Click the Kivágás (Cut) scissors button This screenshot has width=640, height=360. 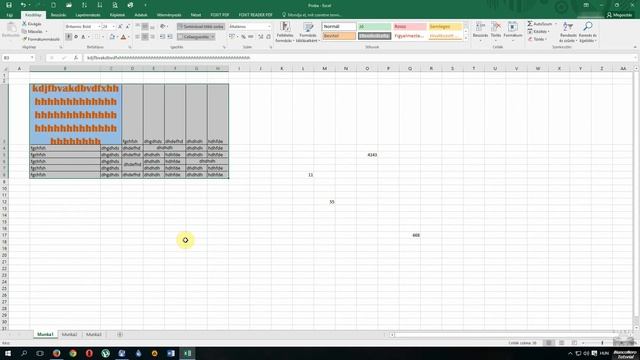31,24
